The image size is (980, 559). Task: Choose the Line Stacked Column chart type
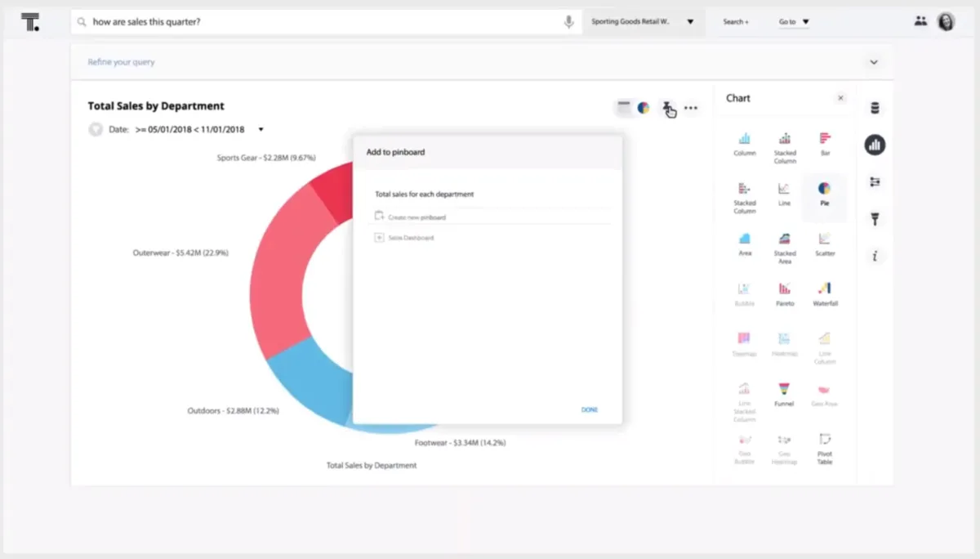(x=744, y=401)
